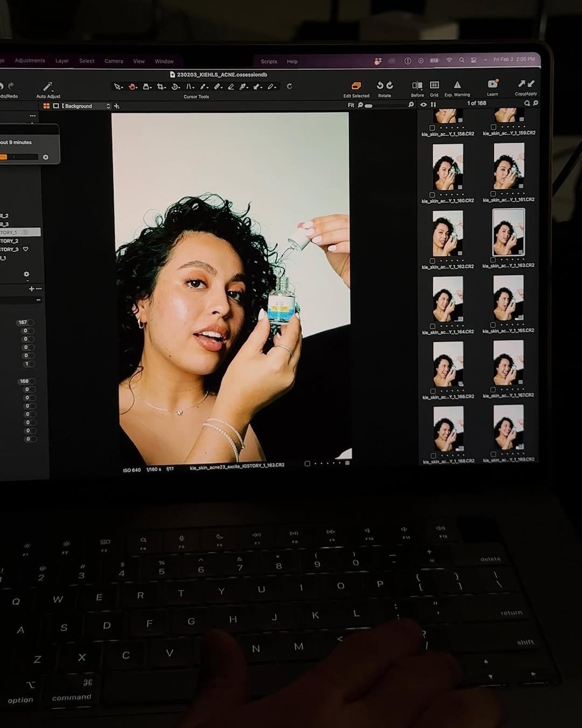Tick color tag checkbox for Y_1_160.CR2

click(432, 195)
